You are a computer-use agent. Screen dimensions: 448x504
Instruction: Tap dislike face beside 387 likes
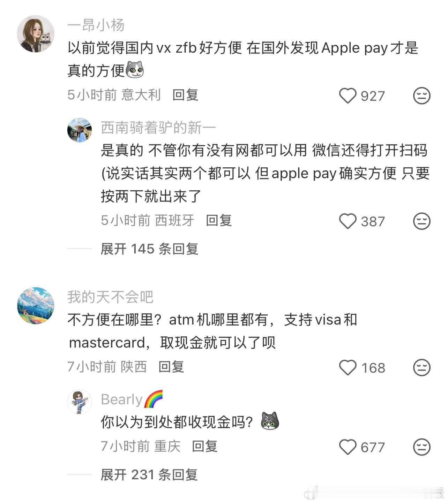[x=421, y=221]
